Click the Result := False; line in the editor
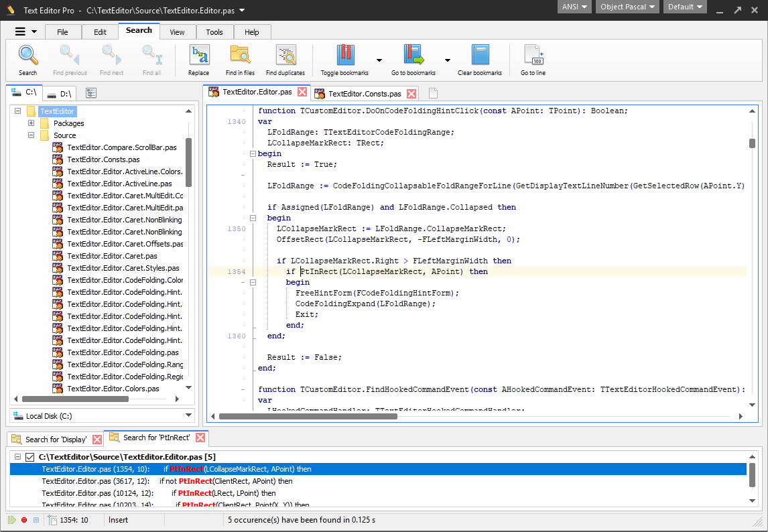 pyautogui.click(x=304, y=357)
